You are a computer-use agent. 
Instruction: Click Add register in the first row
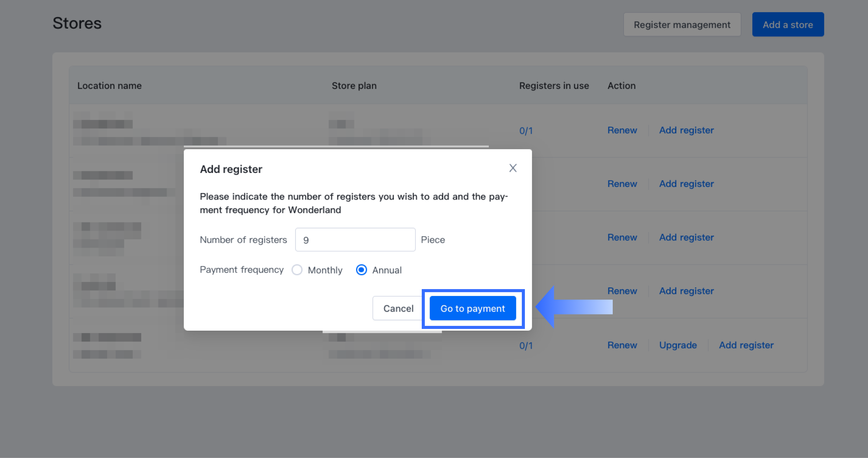686,130
